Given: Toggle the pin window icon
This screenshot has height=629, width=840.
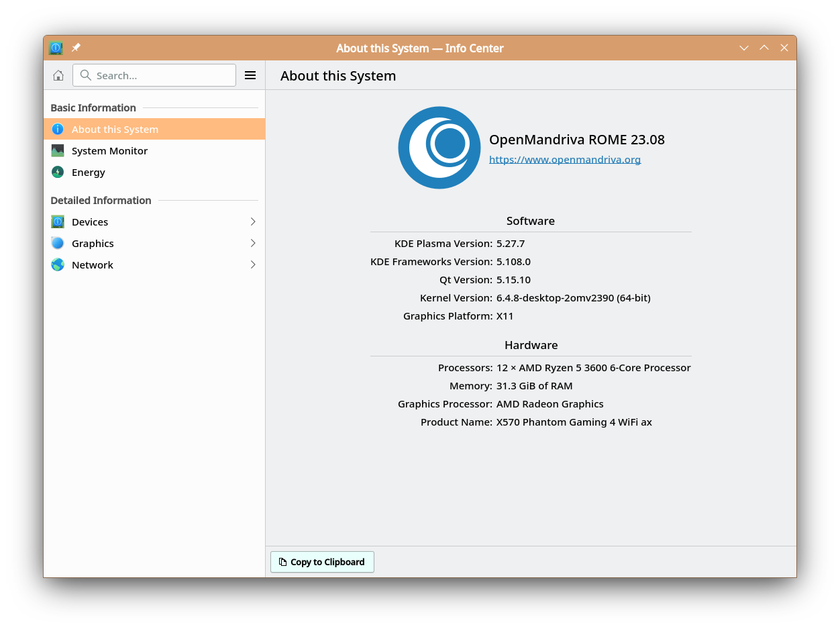Looking at the screenshot, I should [x=76, y=48].
